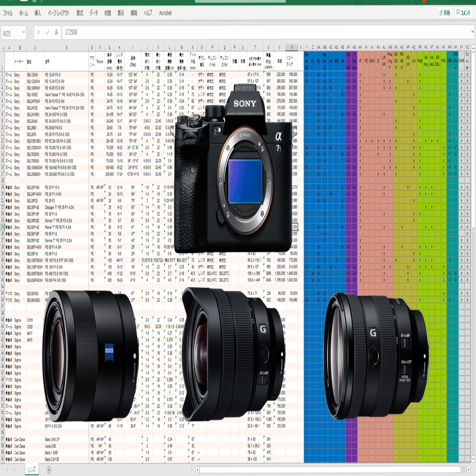The width and height of the screenshot is (476, 476).
Task: Open the ファイル menu
Action: [8, 13]
